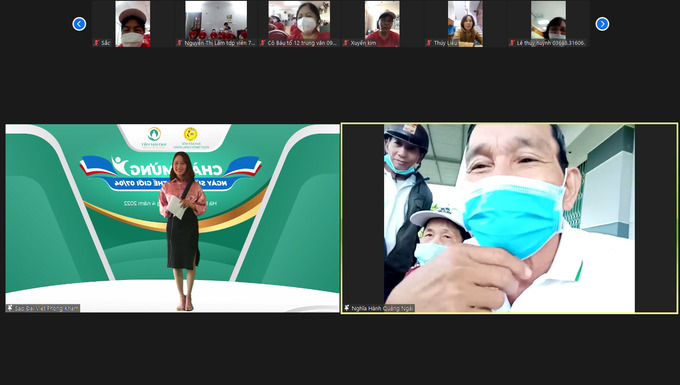Click pin icon on Nghĩa Hành Quảng Ngãi

point(347,308)
